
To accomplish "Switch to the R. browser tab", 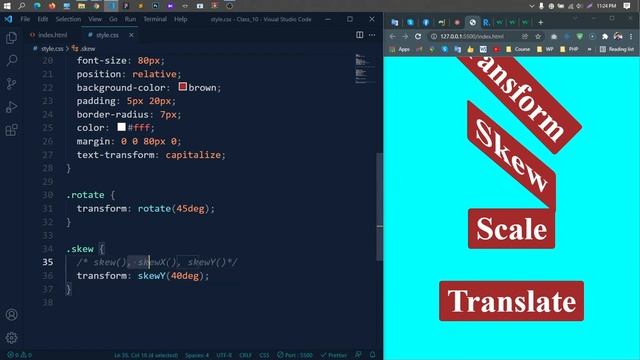I will pos(486,22).
